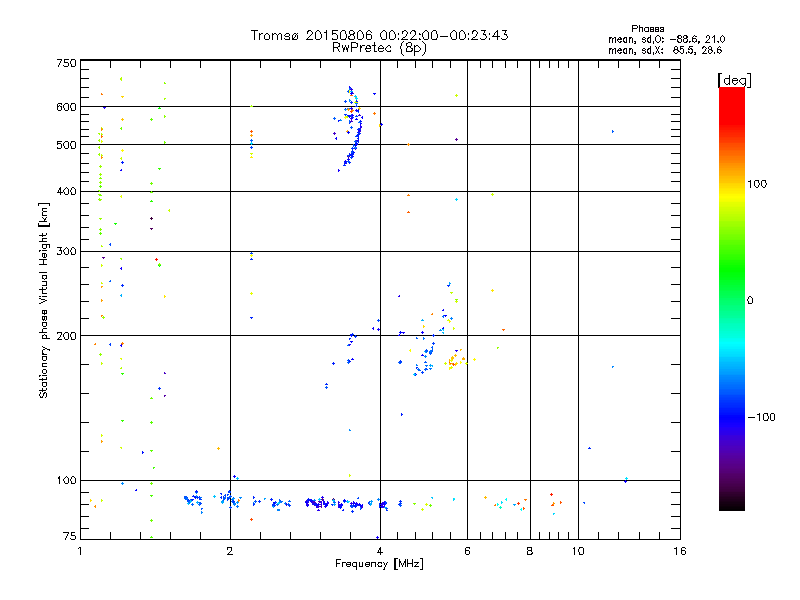This screenshot has height=600, width=800.
Task: Click the plot title 'Tromsø 20150806 00:22:00-00:23:43'
Action: click(379, 35)
